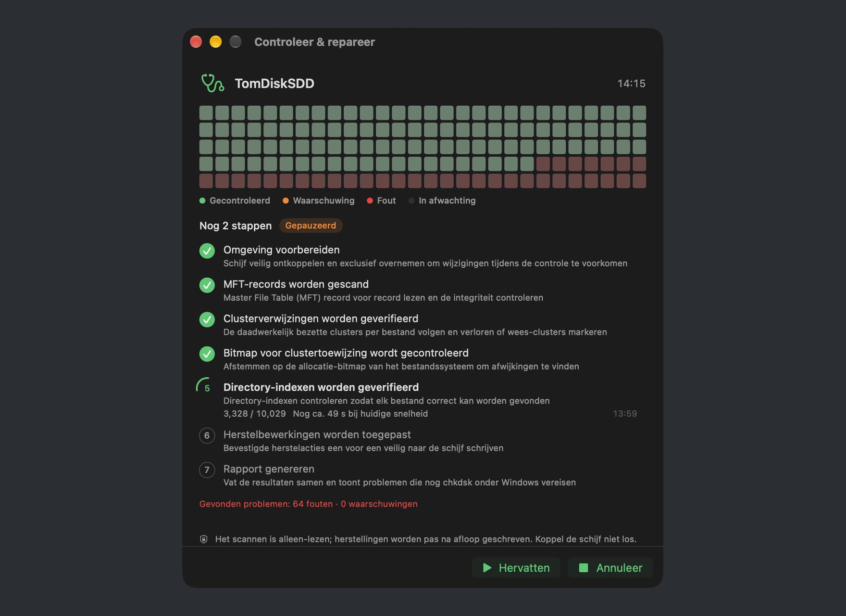The width and height of the screenshot is (846, 616).
Task: Click the shield icon near read-only notice
Action: pyautogui.click(x=204, y=539)
